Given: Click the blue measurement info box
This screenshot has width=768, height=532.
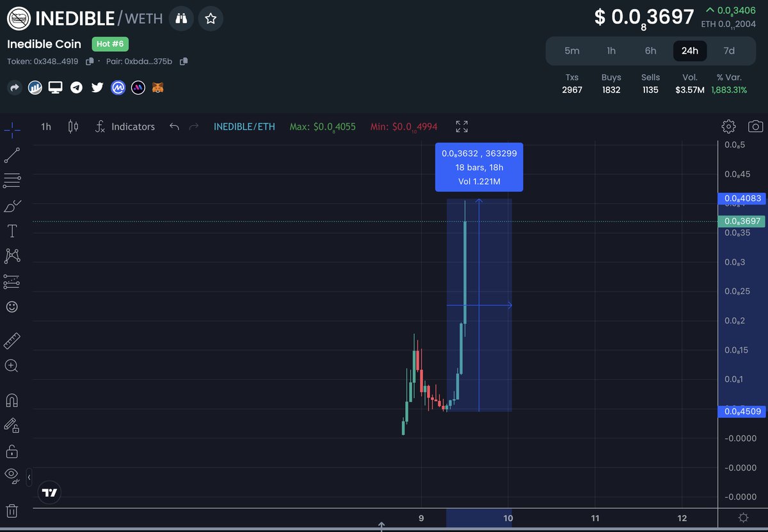Looking at the screenshot, I should pos(479,167).
